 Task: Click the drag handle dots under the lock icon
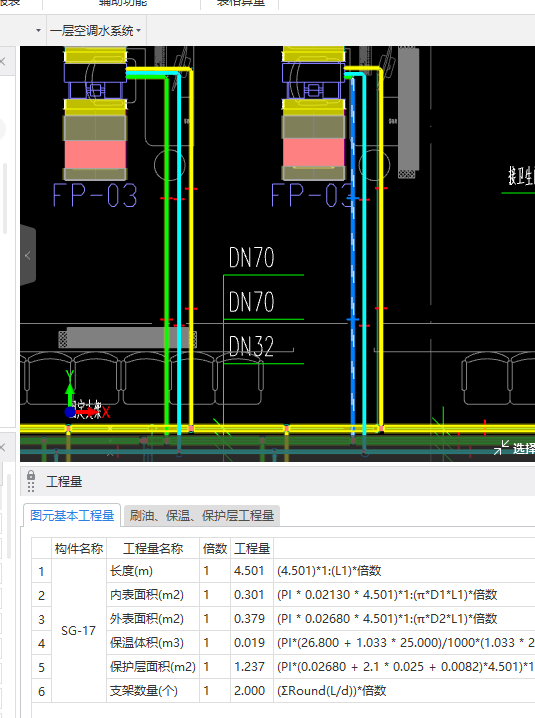[31, 486]
